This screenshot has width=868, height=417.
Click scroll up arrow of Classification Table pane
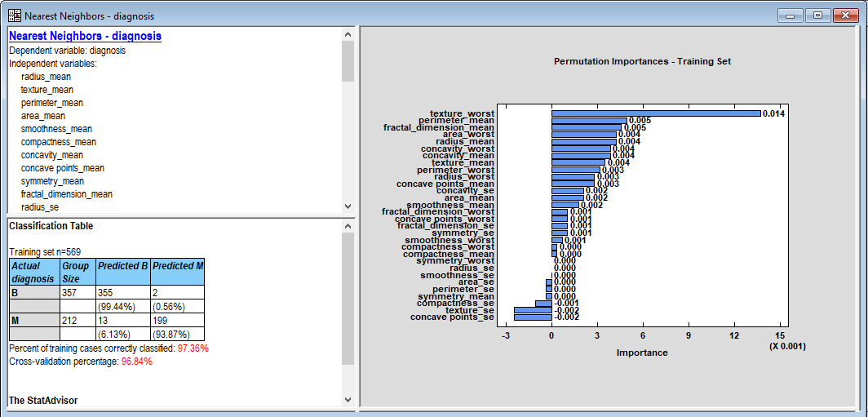point(348,225)
